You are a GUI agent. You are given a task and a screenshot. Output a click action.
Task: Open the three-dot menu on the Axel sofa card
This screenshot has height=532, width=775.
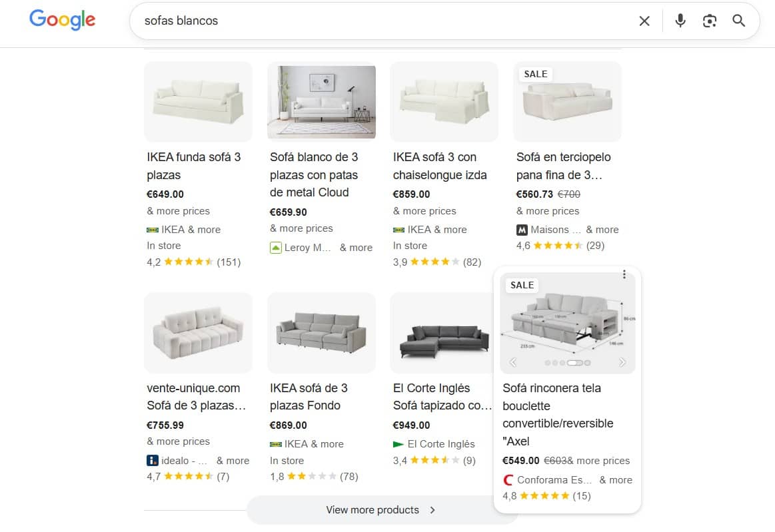pos(624,274)
